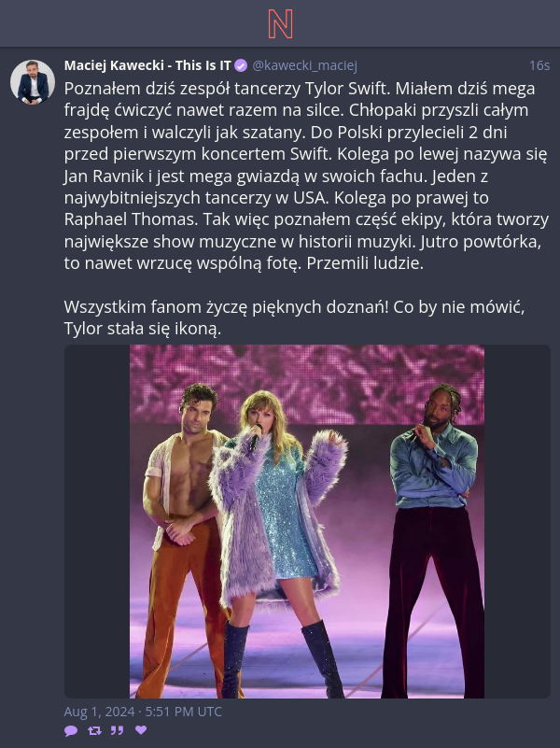Click the 16s relative timestamp
Image resolution: width=560 pixels, height=748 pixels.
(539, 65)
